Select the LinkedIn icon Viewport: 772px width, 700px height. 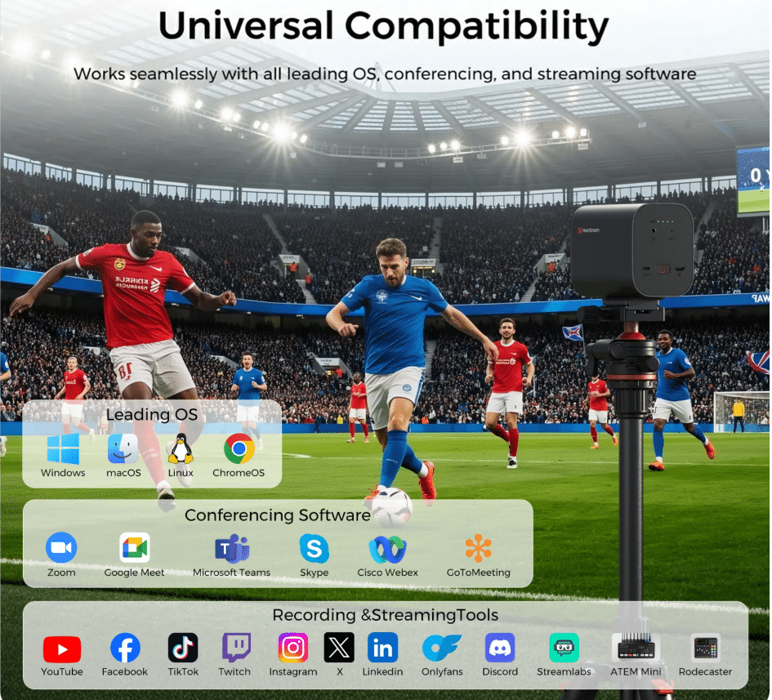tap(382, 648)
